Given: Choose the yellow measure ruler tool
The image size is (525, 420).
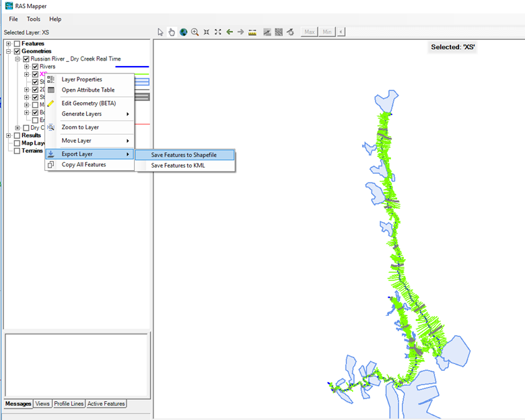Looking at the screenshot, I should click(252, 32).
